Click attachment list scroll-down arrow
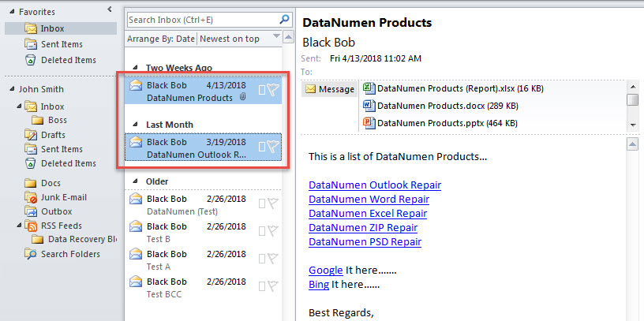The width and height of the screenshot is (644, 321). pos(633,125)
